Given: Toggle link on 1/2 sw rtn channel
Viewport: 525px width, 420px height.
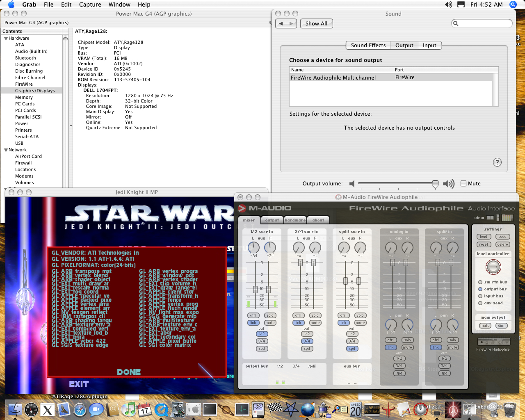Looking at the screenshot, I should click(x=253, y=323).
